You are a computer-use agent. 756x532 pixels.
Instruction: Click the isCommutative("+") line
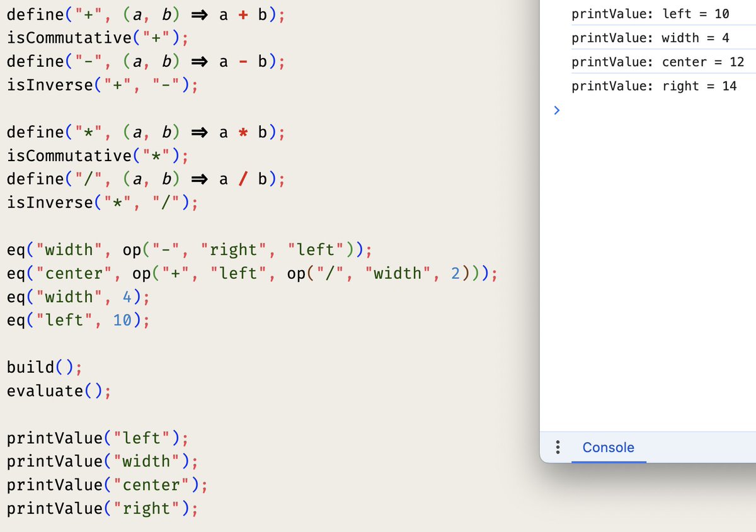point(98,38)
